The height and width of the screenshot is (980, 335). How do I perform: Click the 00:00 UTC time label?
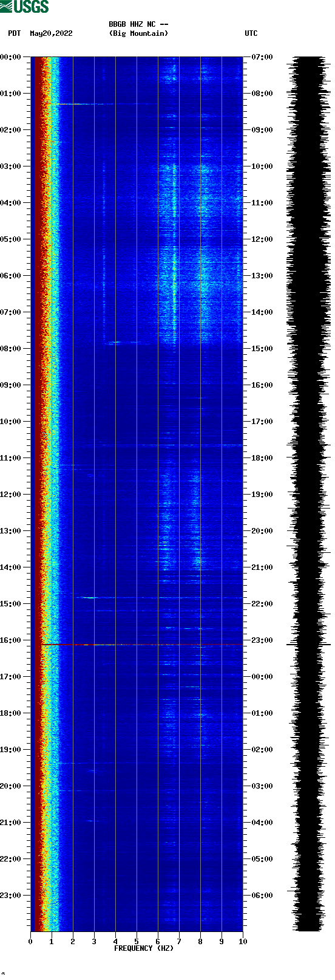(262, 677)
